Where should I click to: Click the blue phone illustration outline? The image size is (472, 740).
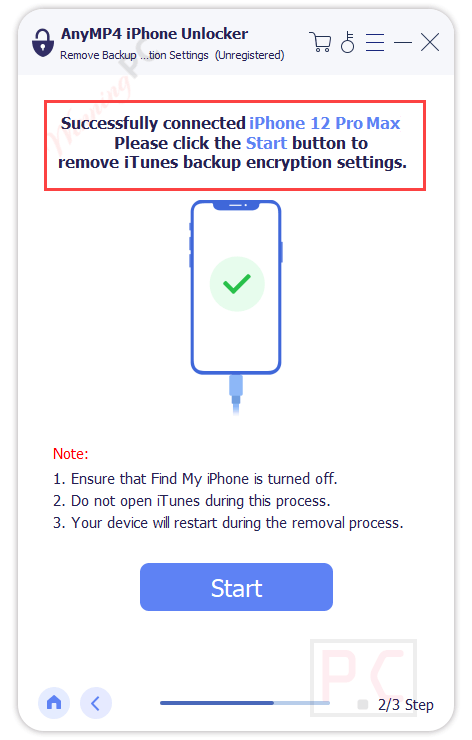click(x=236, y=287)
